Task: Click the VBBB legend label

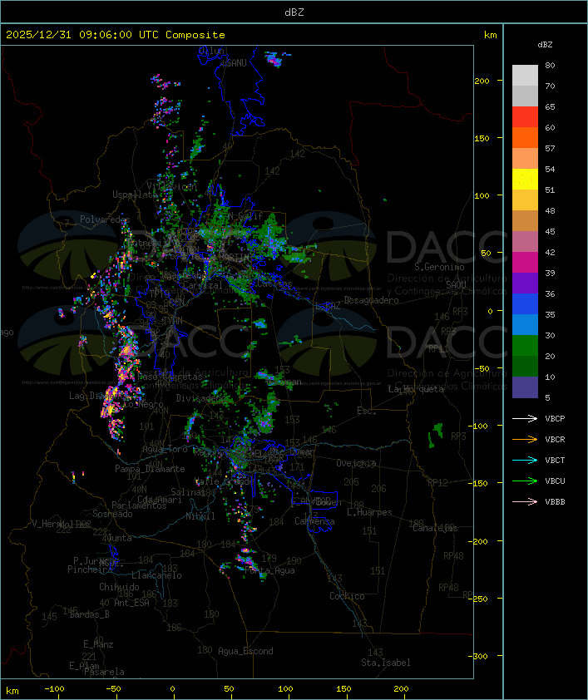Action: click(x=555, y=502)
